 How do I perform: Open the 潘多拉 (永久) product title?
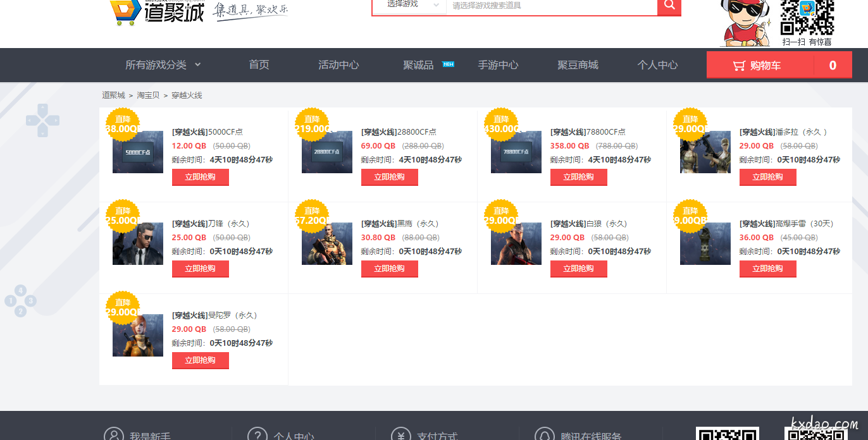(x=783, y=132)
